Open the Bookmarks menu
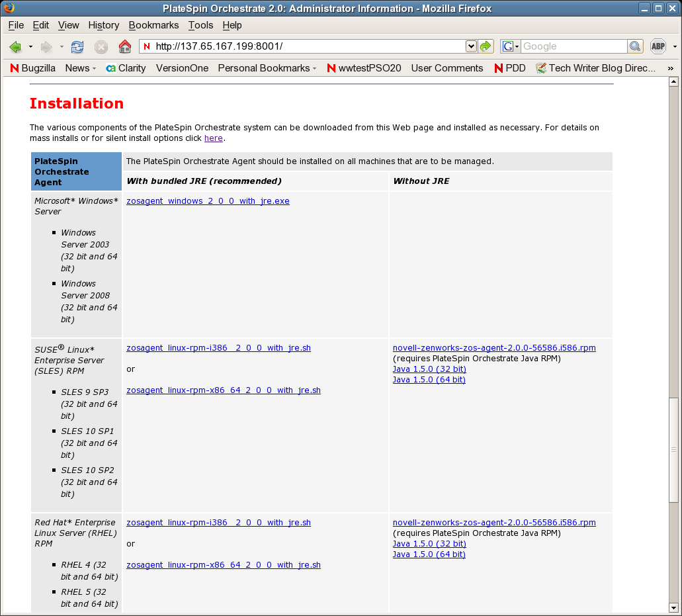The height and width of the screenshot is (616, 682). click(x=153, y=25)
